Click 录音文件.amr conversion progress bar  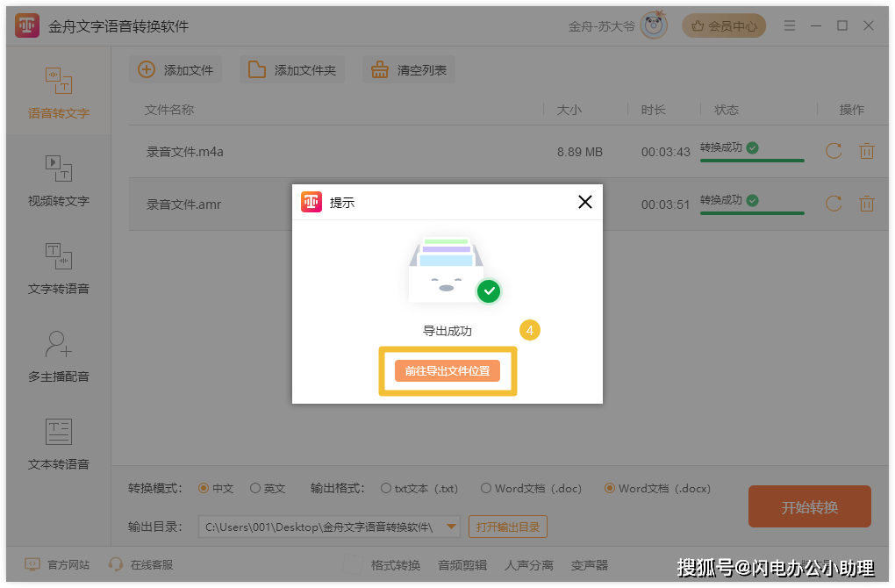[x=752, y=213]
